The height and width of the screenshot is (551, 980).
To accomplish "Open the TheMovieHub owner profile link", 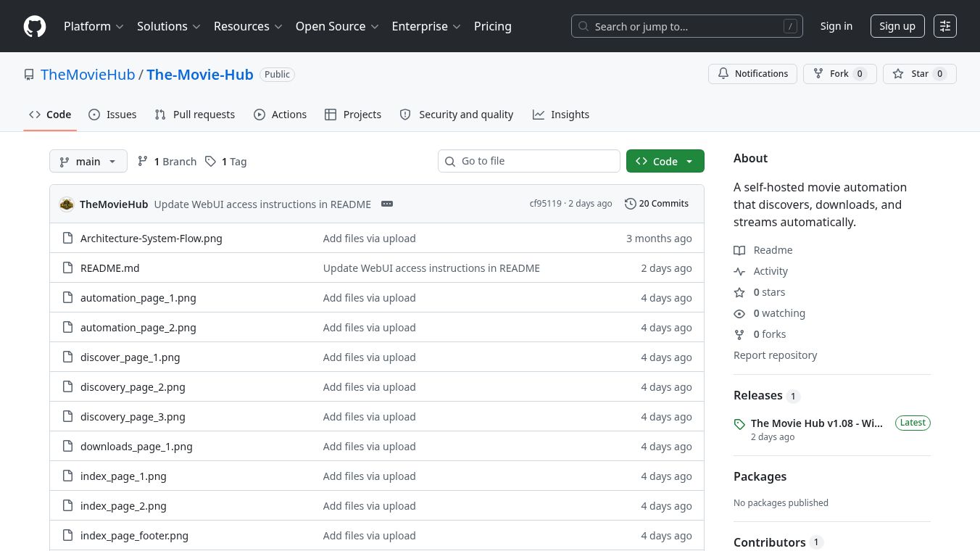I will coord(88,75).
